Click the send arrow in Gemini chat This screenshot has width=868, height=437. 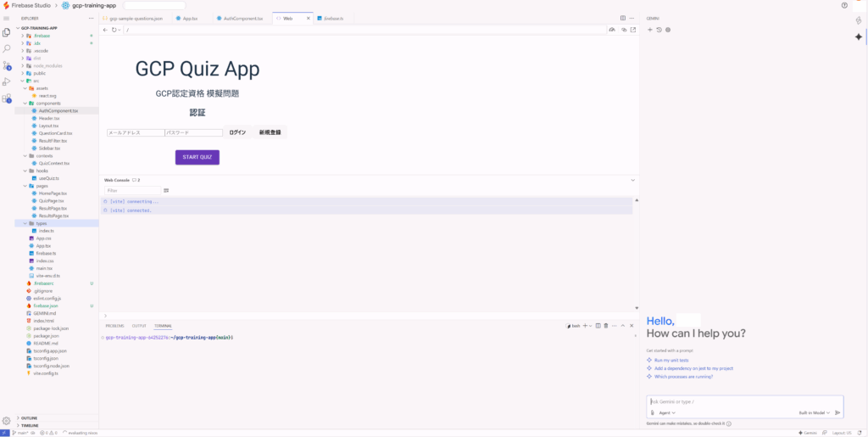coord(837,412)
